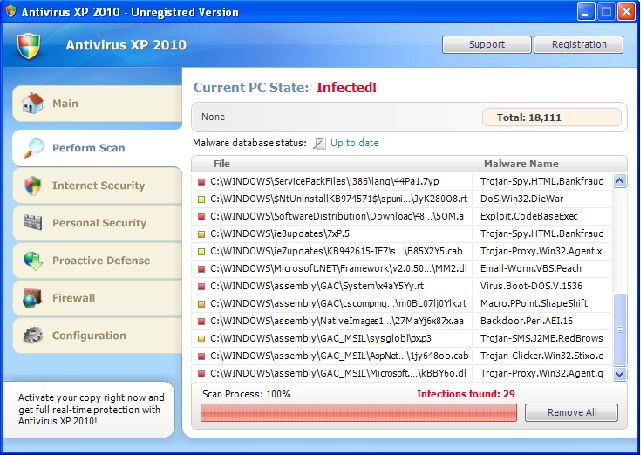
Task: Click the results list scrollbar thumb
Action: [620, 329]
